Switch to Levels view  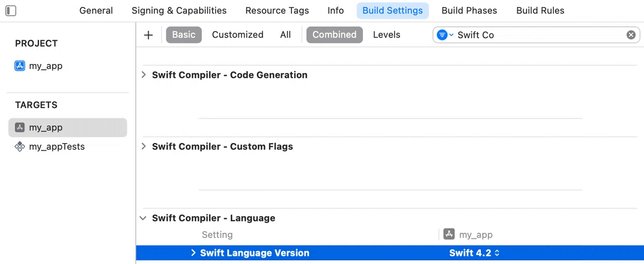pyautogui.click(x=387, y=35)
